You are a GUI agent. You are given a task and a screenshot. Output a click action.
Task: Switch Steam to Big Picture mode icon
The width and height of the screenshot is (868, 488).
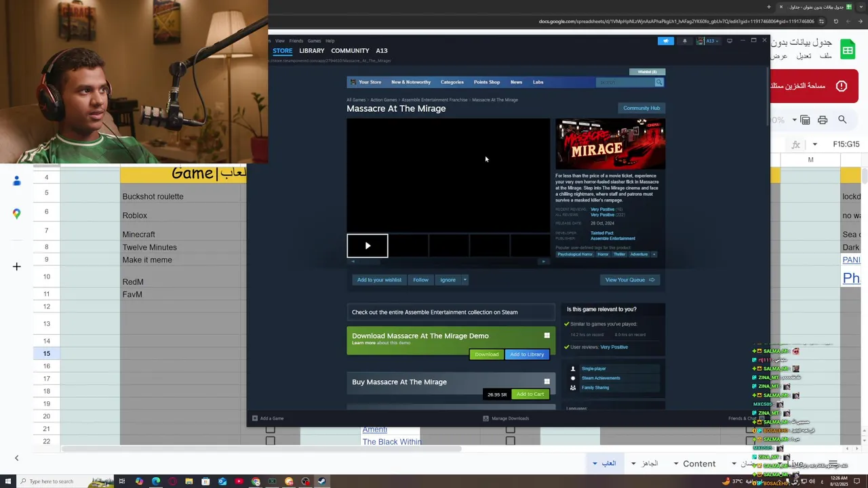[x=730, y=41]
